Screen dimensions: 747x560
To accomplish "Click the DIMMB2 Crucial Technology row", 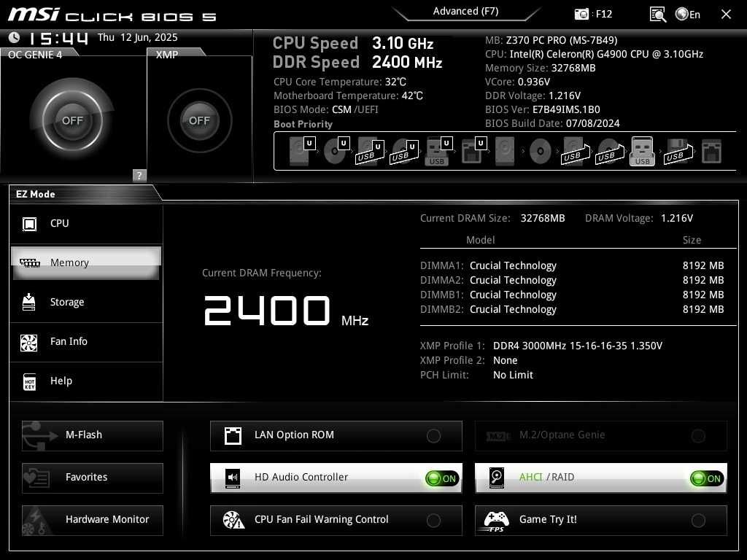I will (572, 309).
